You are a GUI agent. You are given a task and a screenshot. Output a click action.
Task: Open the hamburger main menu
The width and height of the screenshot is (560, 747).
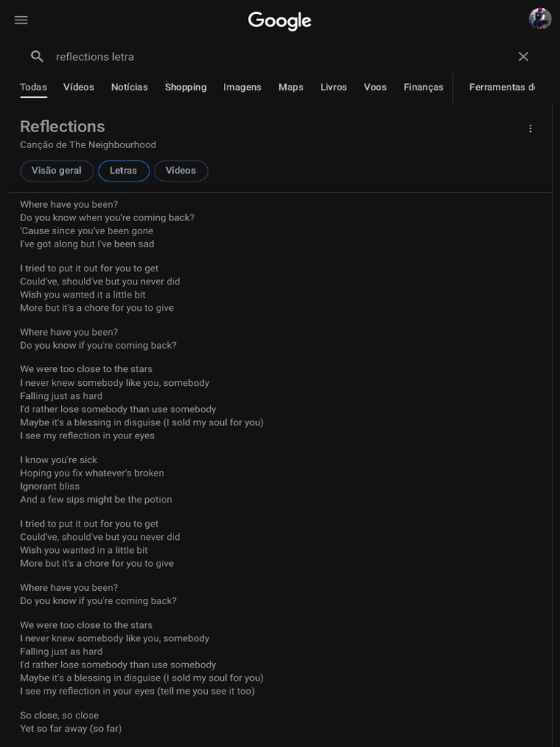click(x=21, y=20)
